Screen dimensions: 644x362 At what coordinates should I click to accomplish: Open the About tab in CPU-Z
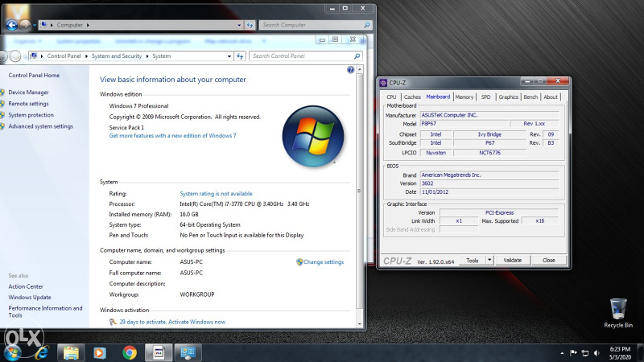click(551, 97)
